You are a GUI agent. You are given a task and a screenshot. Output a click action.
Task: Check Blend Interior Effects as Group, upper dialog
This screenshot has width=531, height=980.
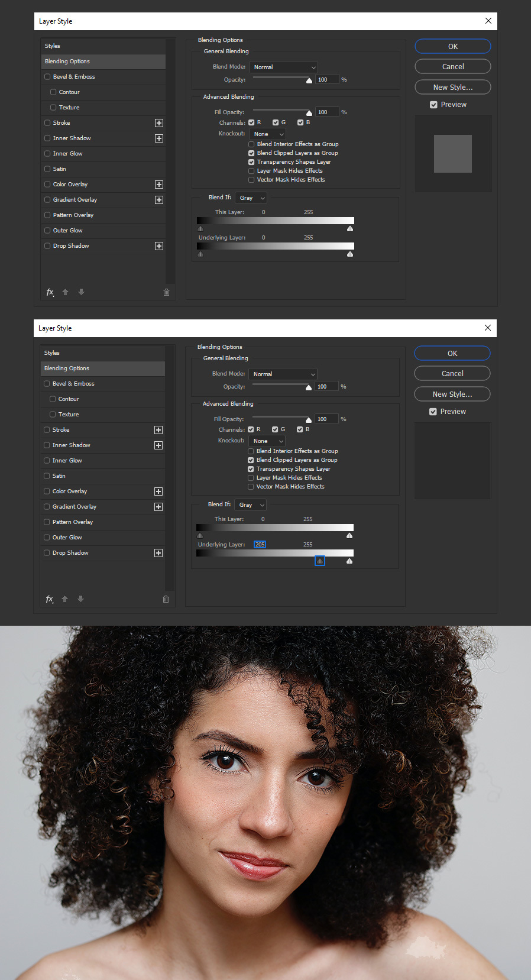click(251, 144)
